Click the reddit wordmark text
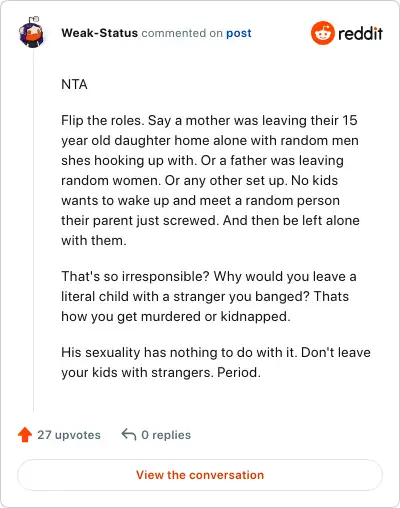Image resolution: width=400 pixels, height=508 pixels. pyautogui.click(x=361, y=33)
